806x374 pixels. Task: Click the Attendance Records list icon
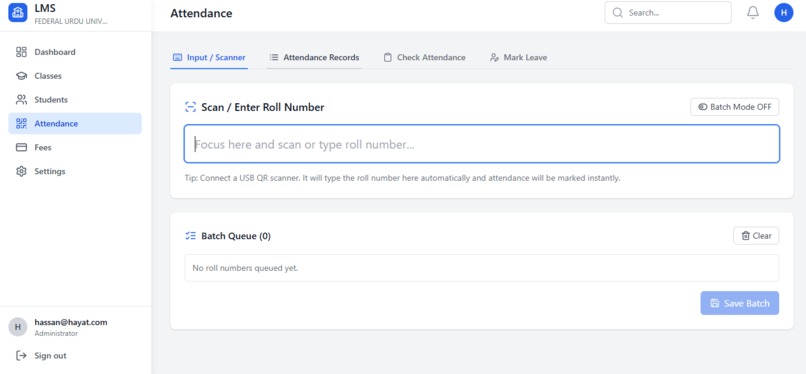(x=274, y=58)
